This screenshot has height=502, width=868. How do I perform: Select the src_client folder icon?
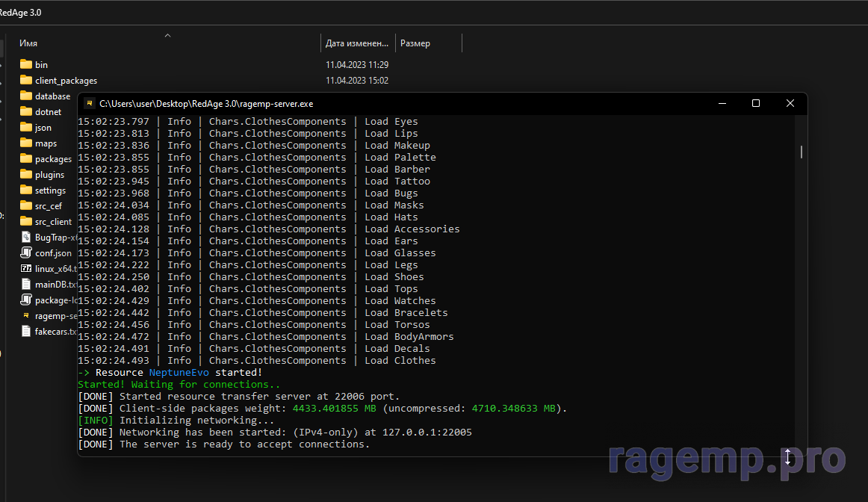[x=26, y=221]
